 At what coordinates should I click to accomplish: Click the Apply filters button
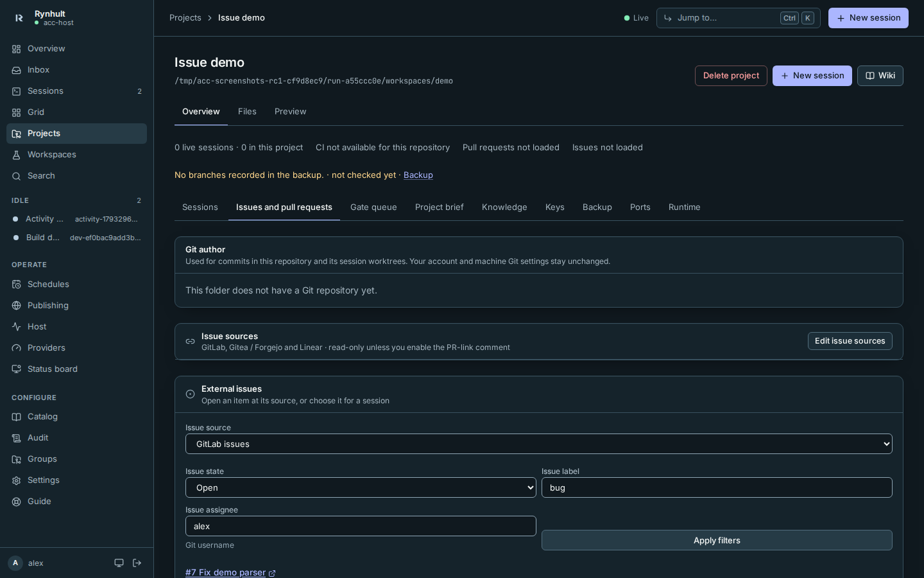pos(717,540)
